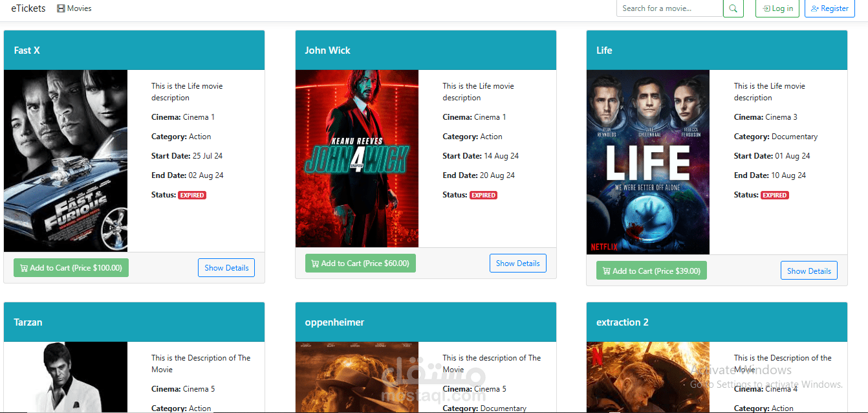Click the search magnifier icon button

click(x=733, y=8)
